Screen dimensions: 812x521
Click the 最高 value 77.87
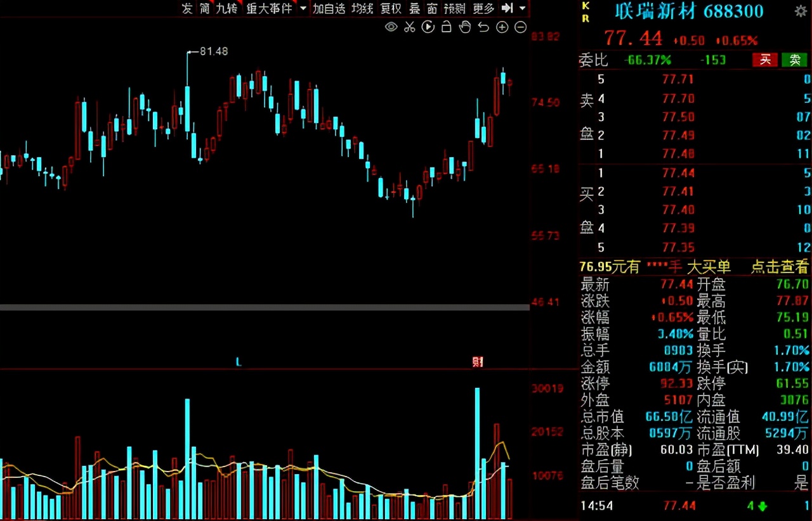coord(793,301)
